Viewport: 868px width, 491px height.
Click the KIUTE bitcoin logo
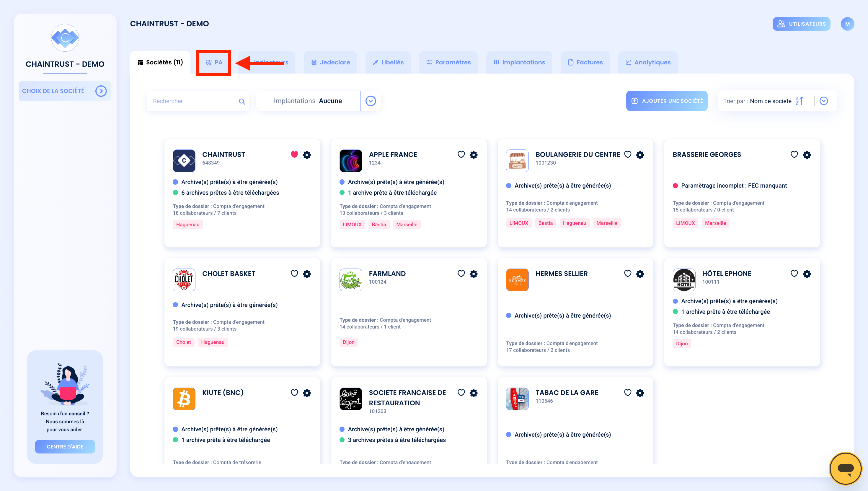184,399
